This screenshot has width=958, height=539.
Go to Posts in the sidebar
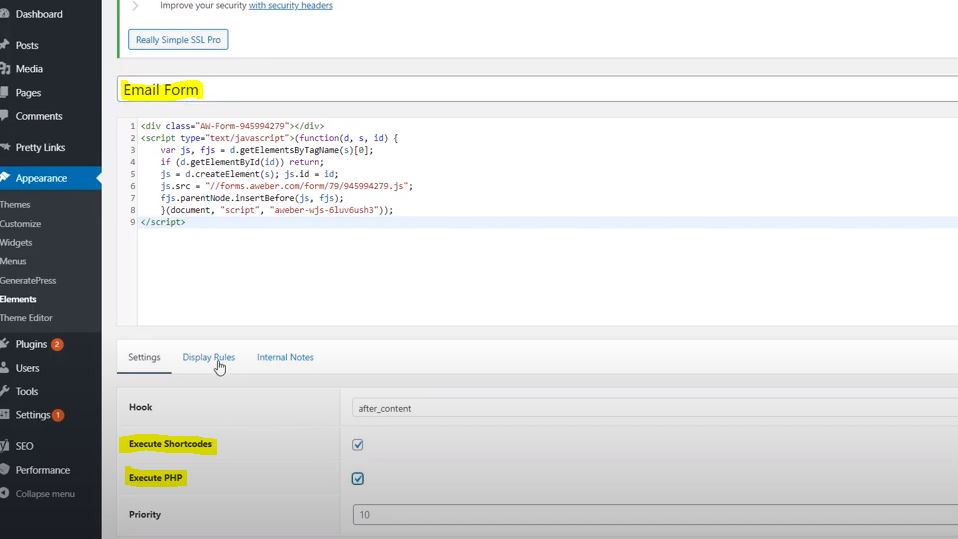click(27, 45)
